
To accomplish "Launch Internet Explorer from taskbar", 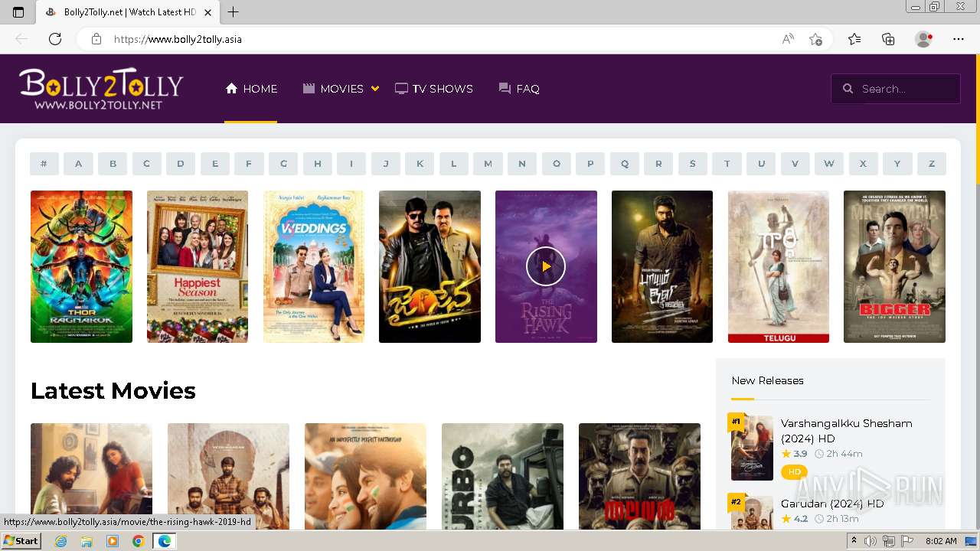I will 61,541.
